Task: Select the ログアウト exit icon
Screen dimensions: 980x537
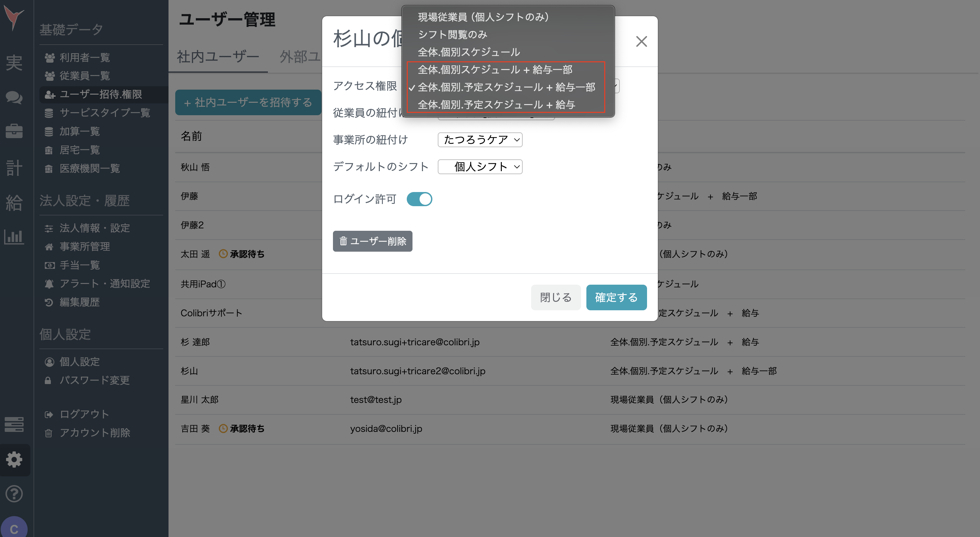Action: tap(49, 414)
